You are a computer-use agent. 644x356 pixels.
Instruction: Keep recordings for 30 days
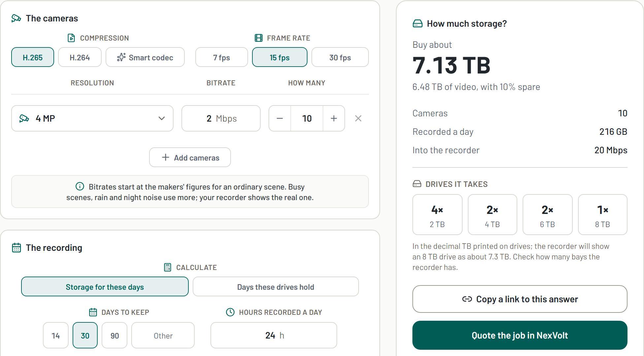click(x=85, y=335)
